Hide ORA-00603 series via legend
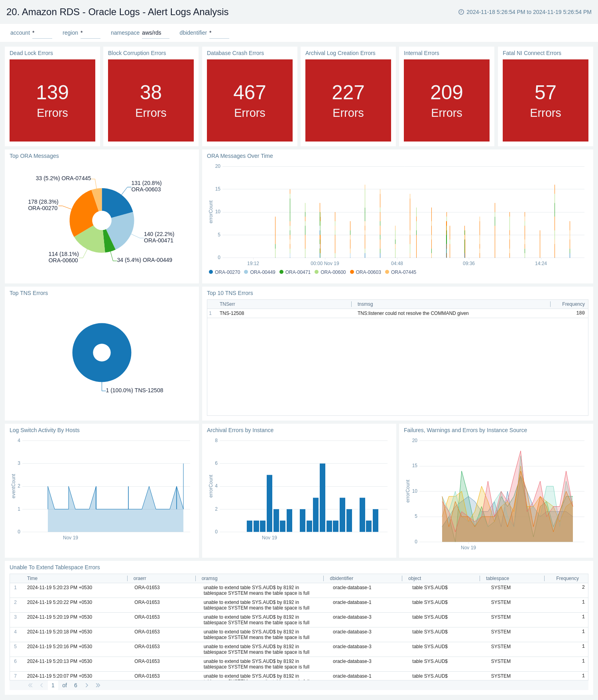 pos(365,272)
